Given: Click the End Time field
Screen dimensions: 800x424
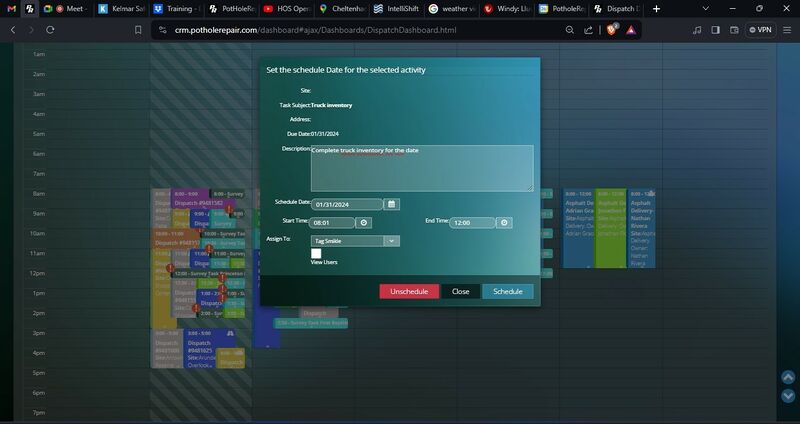Looking at the screenshot, I should [472, 223].
